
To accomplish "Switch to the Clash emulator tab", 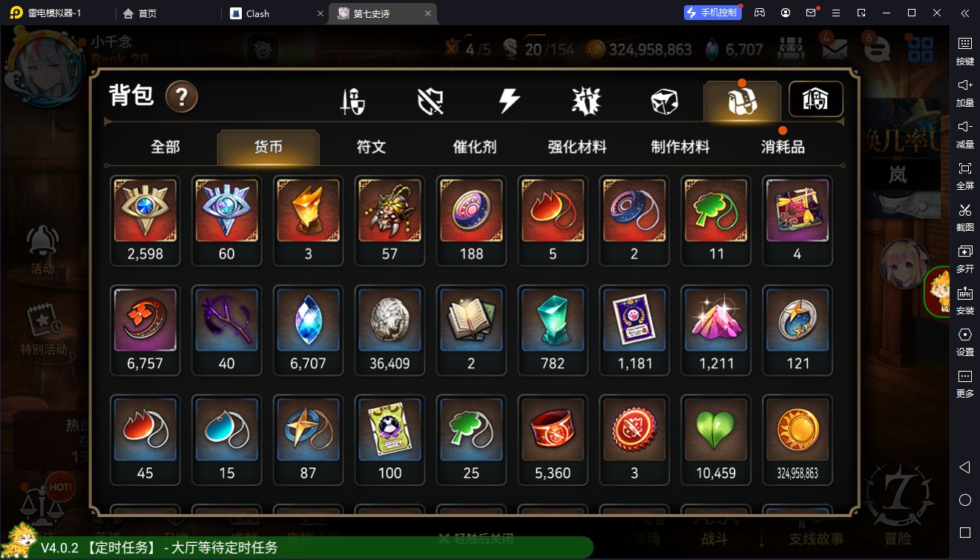I will pyautogui.click(x=276, y=13).
